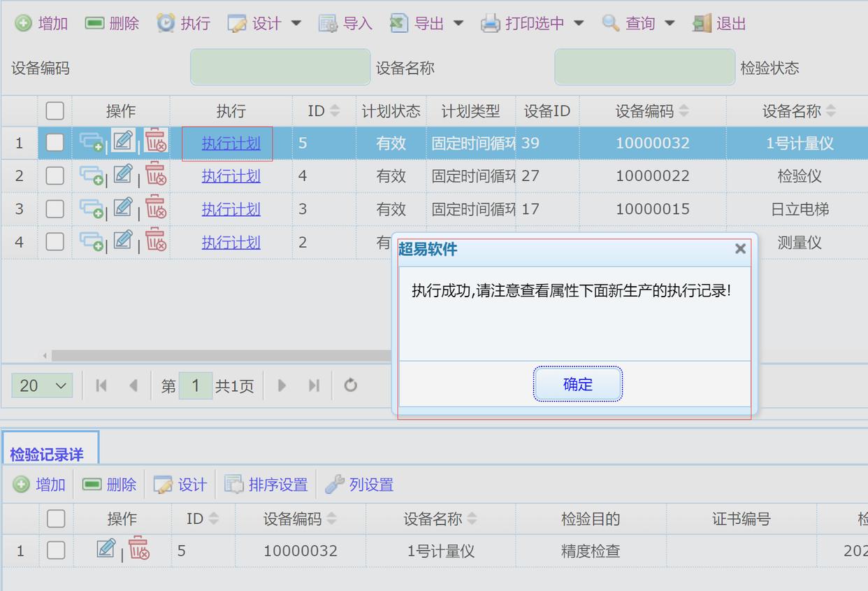
Task: Click the 列设置 wrench icon button
Action: point(359,484)
